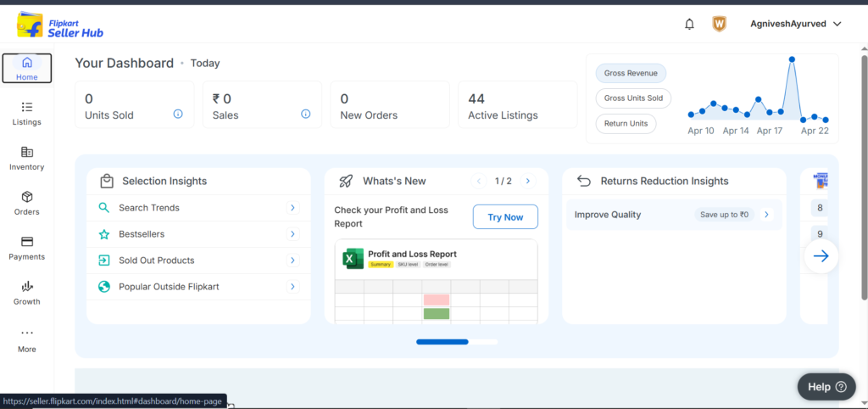The height and width of the screenshot is (409, 868).
Task: Select the Gross Revenue chart filter
Action: click(631, 73)
